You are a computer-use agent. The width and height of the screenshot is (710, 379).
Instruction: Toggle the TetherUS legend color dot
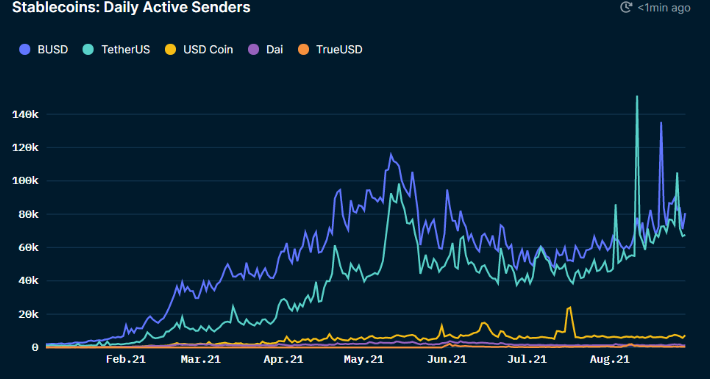click(x=88, y=49)
